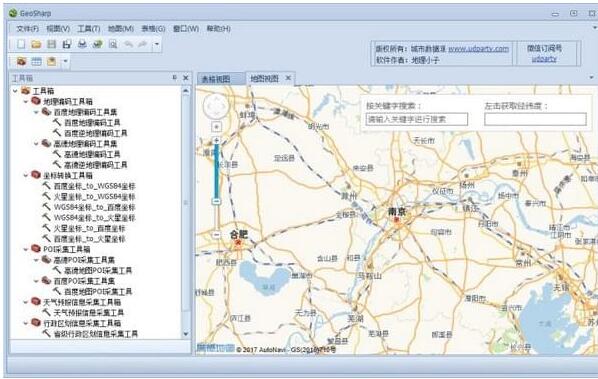Click the red toolbox icon in second toolbar
This screenshot has height=379, width=598.
click(21, 61)
